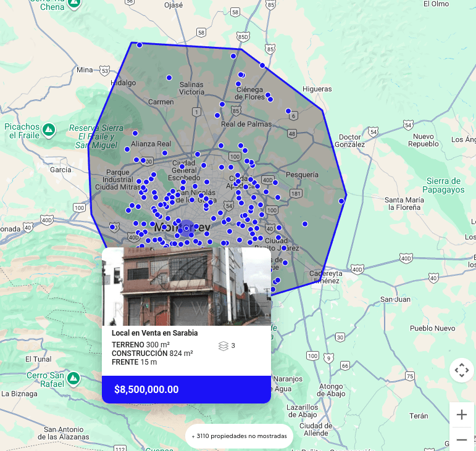
Task: Click the recenter map crosshair button
Action: click(x=461, y=370)
